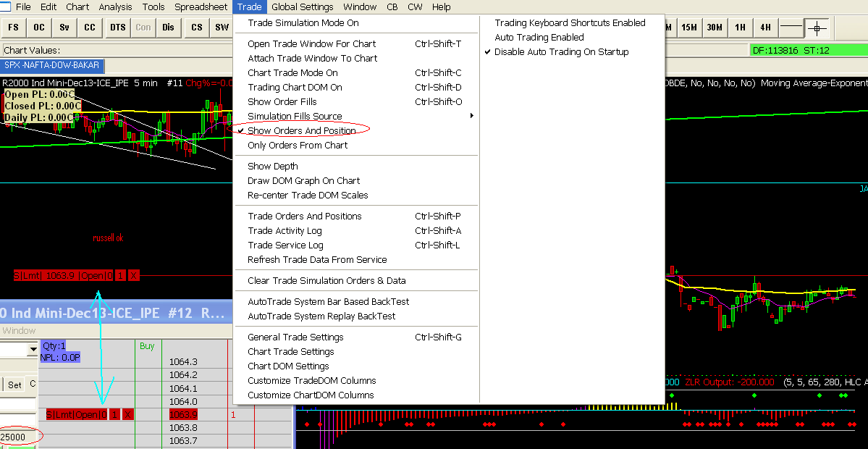Toggle Draw DOM Graph On Chart
The height and width of the screenshot is (449, 868).
coord(356,180)
